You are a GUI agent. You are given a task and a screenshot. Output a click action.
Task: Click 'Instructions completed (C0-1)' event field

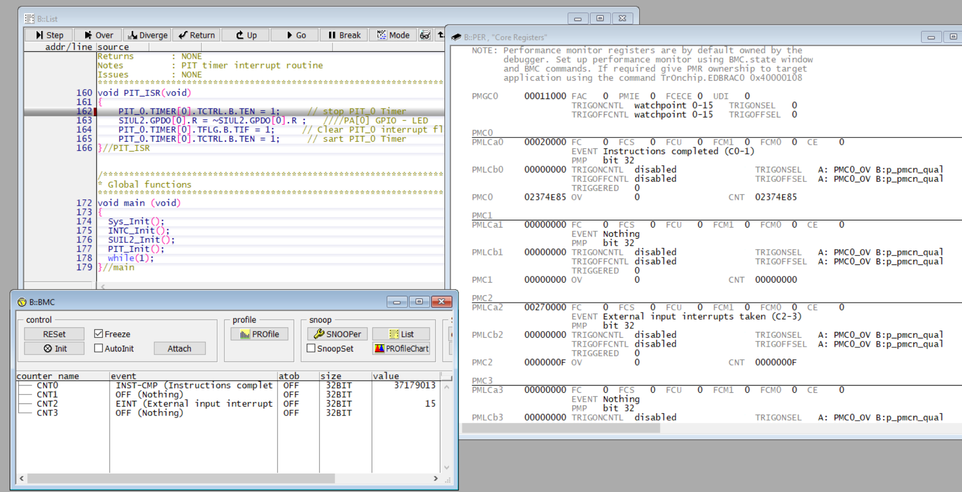click(x=679, y=152)
